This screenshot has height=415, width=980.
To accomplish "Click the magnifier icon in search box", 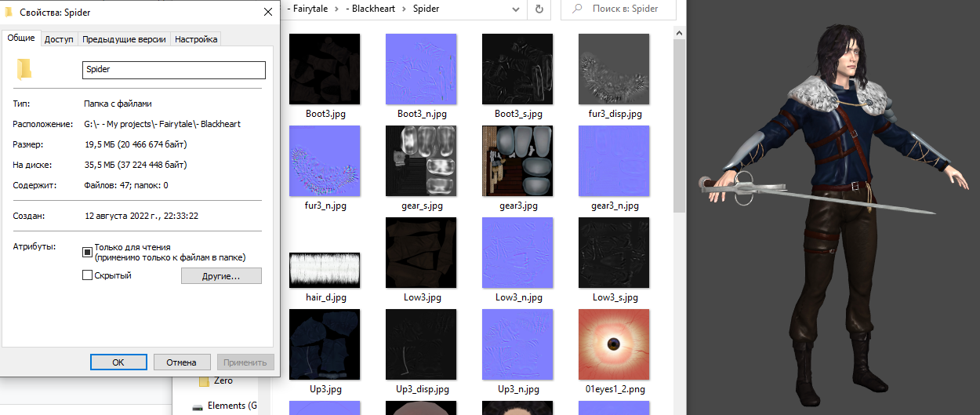I will coord(577,9).
